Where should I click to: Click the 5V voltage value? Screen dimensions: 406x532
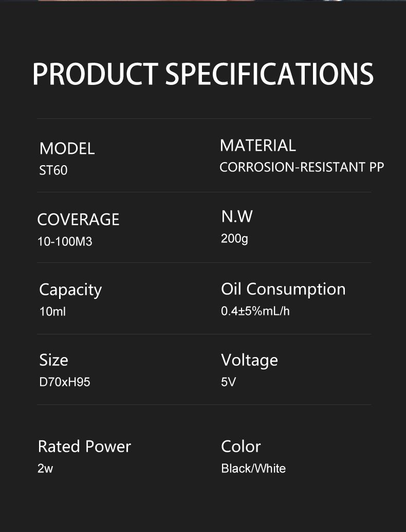click(x=228, y=382)
